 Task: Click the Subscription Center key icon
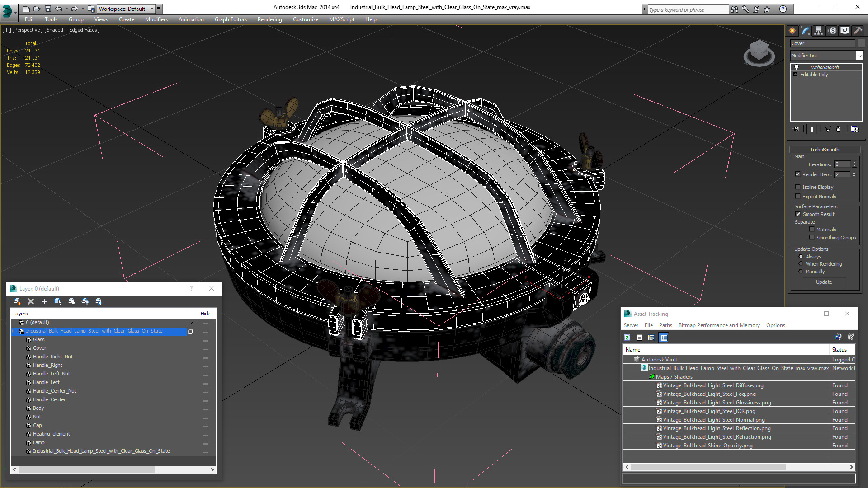point(745,9)
